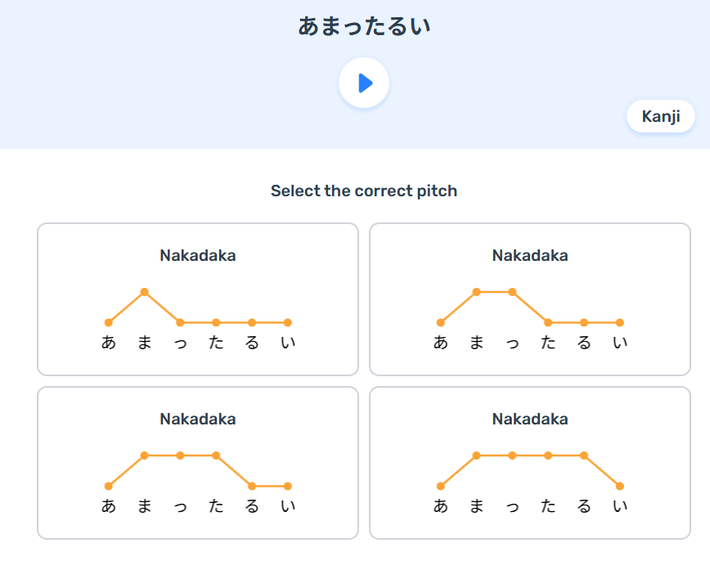Choose the pitch card falling after っ
Viewport: 710px width, 588px height.
coord(530,299)
